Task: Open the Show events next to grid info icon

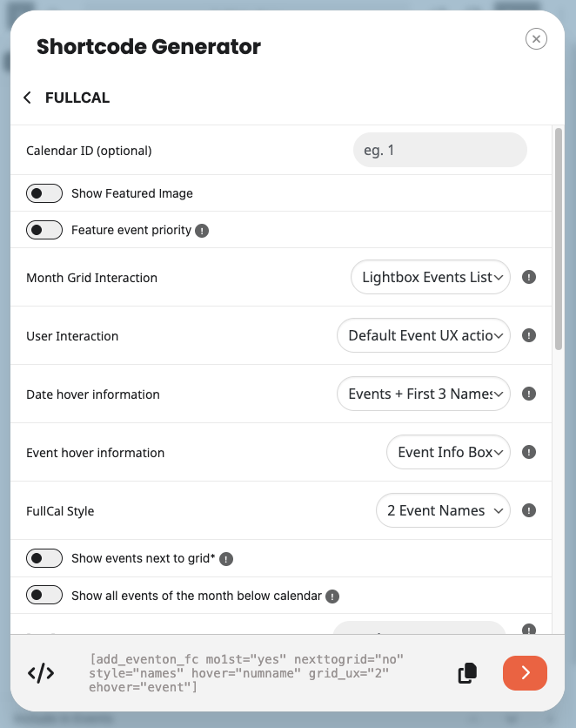Action: point(226,559)
